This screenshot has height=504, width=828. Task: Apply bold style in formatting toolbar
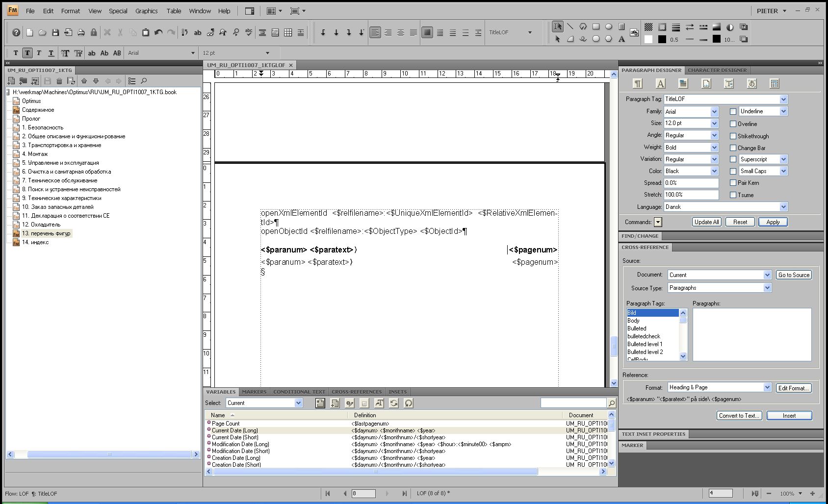[27, 53]
